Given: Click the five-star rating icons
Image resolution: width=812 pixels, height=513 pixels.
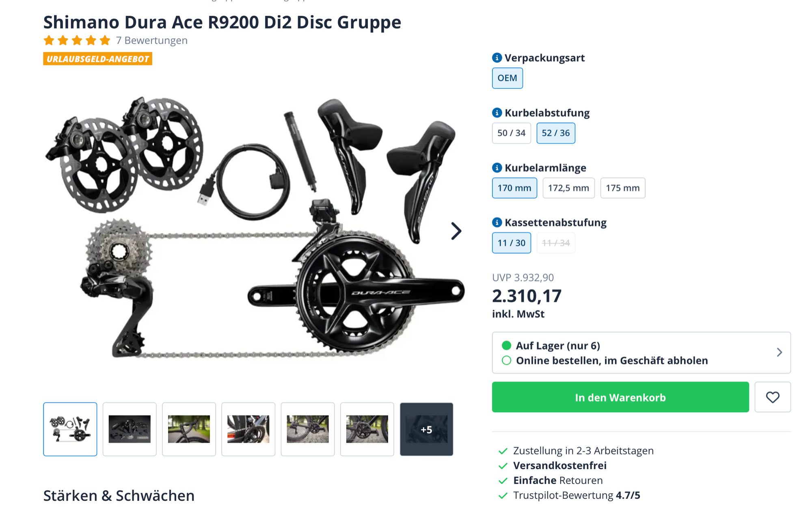Looking at the screenshot, I should coord(77,40).
